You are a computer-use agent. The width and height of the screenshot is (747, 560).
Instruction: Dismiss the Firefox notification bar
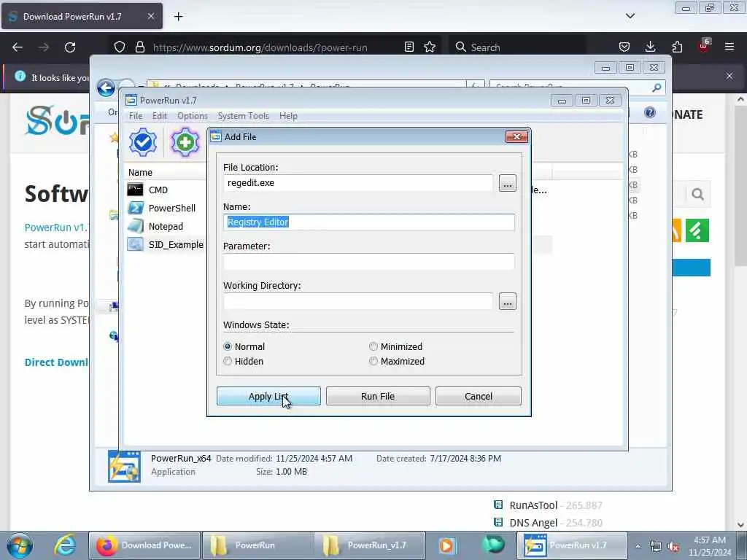pyautogui.click(x=729, y=76)
